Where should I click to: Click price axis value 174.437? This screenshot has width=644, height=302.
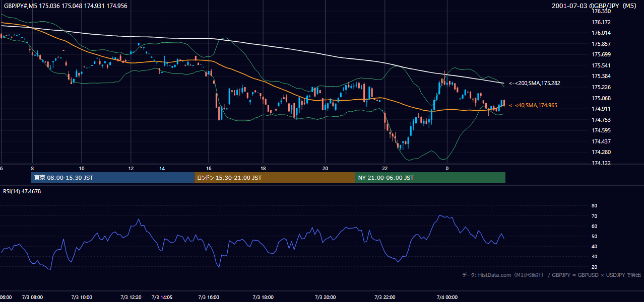point(601,141)
